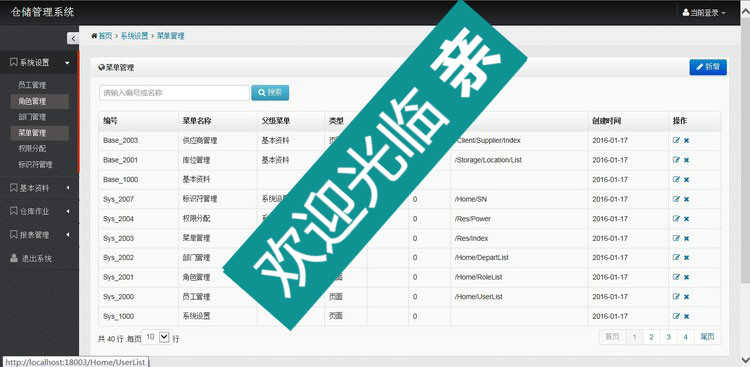Delete the Sys_2000 row with X icon
The height and width of the screenshot is (367, 750).
tap(686, 297)
